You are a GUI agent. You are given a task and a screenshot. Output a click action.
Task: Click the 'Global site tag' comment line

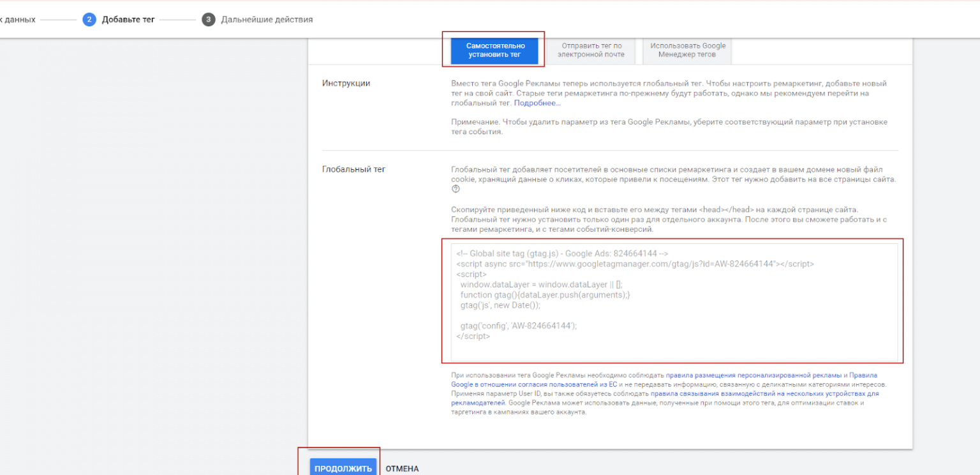tap(562, 253)
